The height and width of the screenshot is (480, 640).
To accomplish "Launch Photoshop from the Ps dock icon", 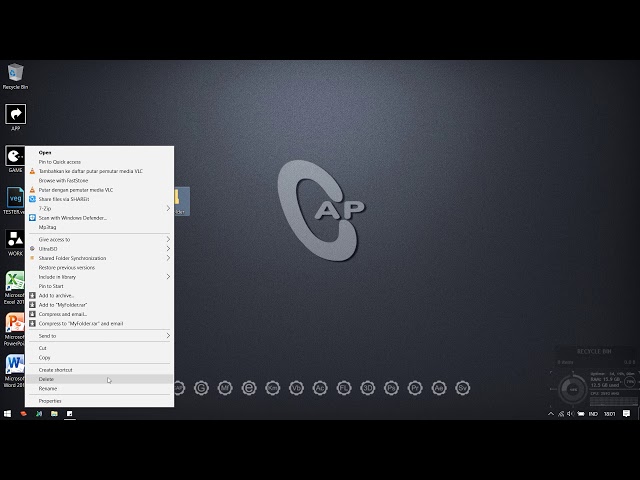I will [x=391, y=388].
